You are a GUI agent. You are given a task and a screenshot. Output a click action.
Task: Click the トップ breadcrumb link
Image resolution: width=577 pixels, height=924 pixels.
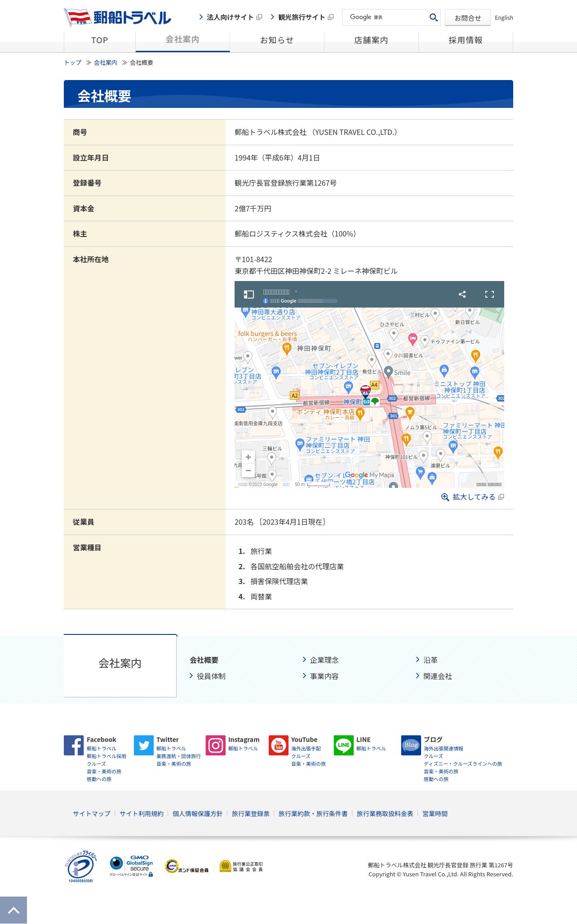click(73, 62)
